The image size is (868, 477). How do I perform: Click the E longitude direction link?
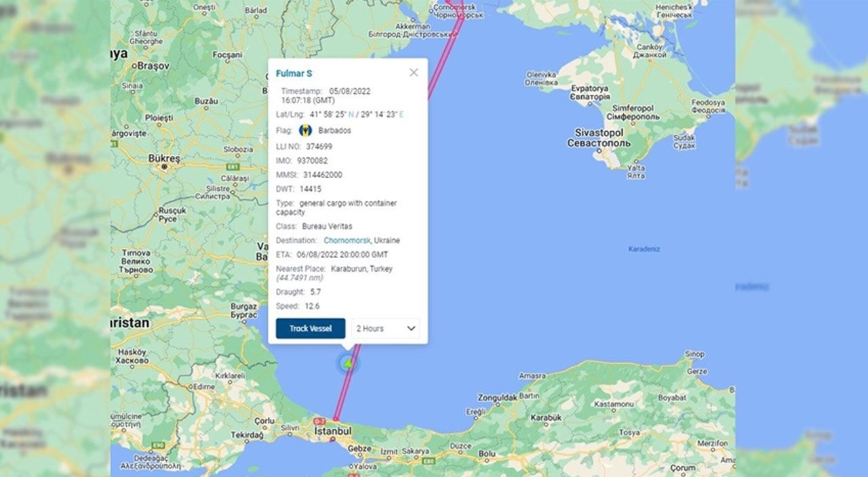tap(401, 115)
